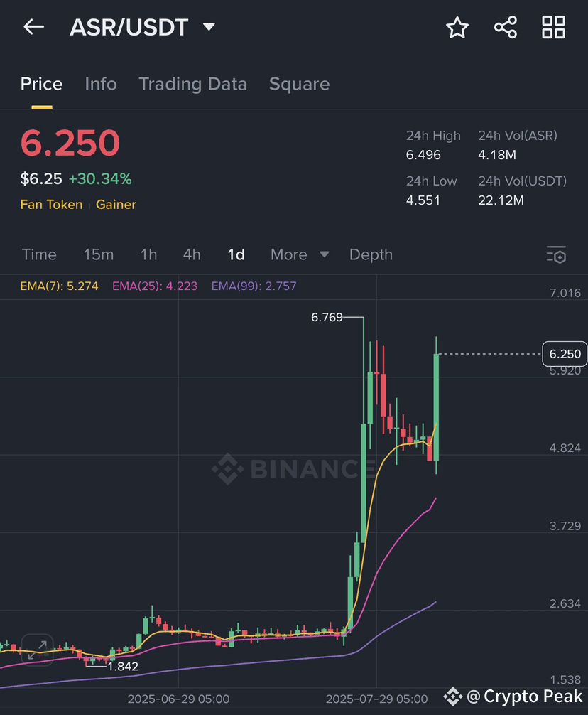Tap the 3.729 price axis label
588x715 pixels.
click(x=565, y=526)
